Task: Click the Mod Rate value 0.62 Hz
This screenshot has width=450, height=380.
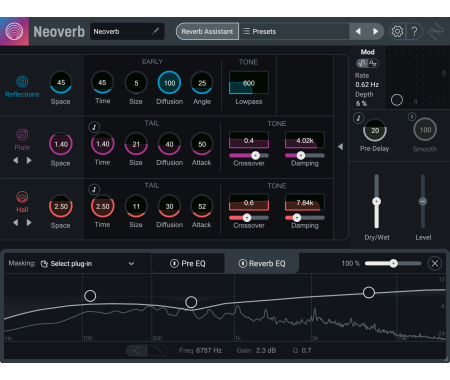Action: 367,85
